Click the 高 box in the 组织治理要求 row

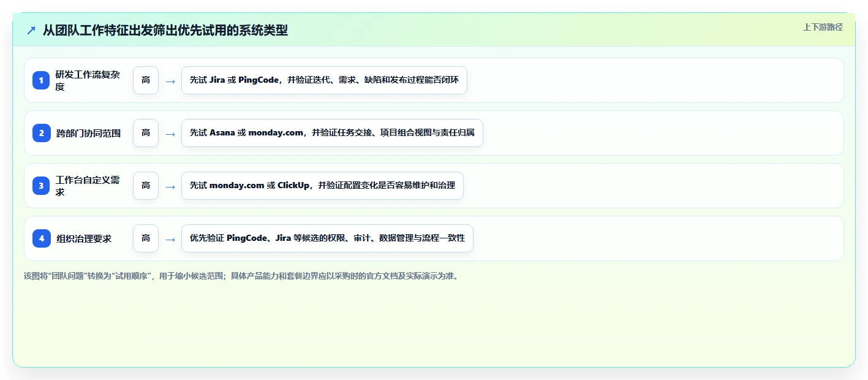coord(146,238)
